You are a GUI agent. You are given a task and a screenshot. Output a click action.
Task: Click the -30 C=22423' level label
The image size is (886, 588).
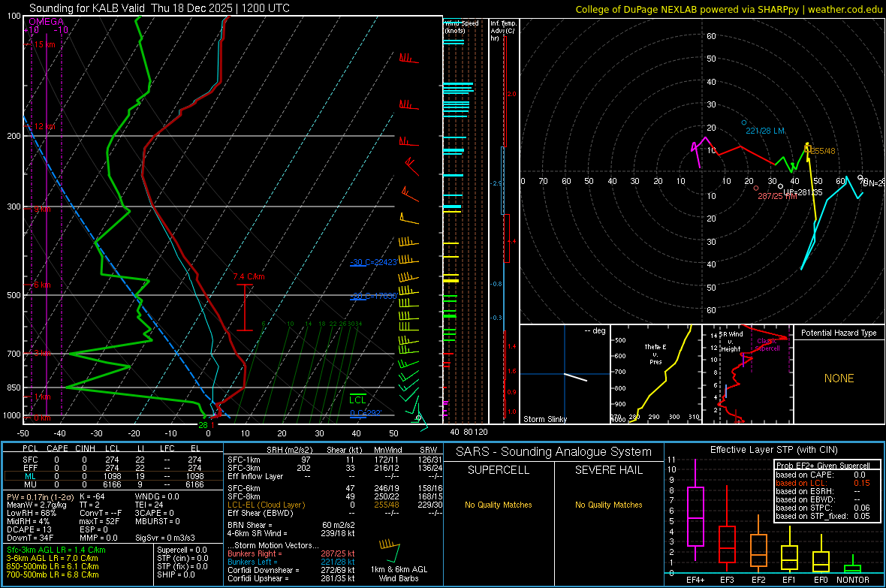pos(373,262)
